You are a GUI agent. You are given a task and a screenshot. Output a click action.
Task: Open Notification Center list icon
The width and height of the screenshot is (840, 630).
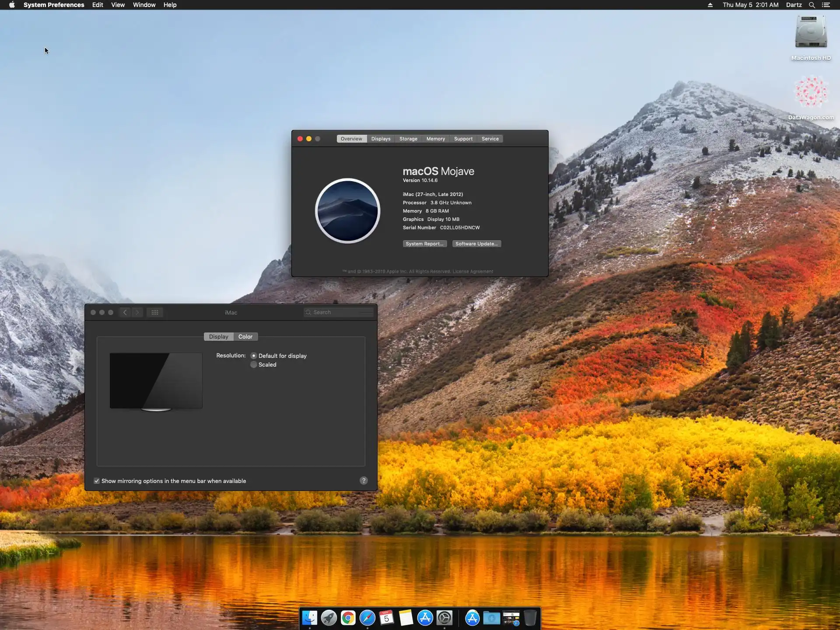pos(826,5)
